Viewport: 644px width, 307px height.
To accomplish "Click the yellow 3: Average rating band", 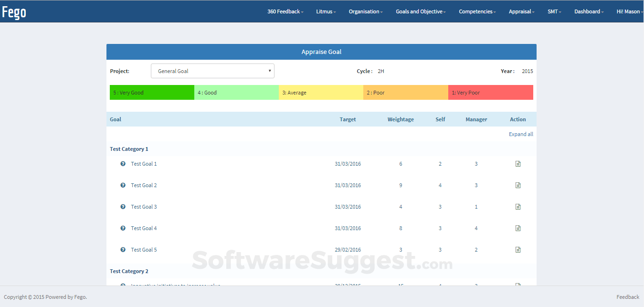I will point(321,92).
